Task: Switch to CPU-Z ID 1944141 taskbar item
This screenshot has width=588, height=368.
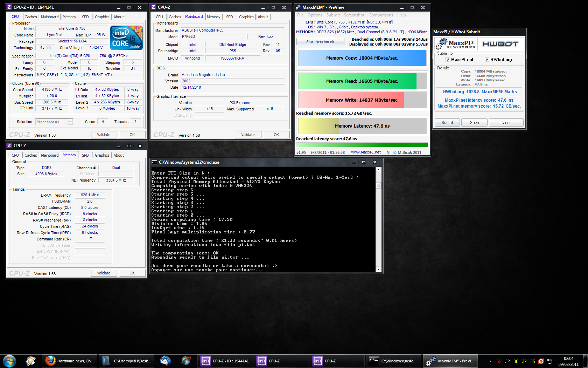Action: (x=226, y=361)
